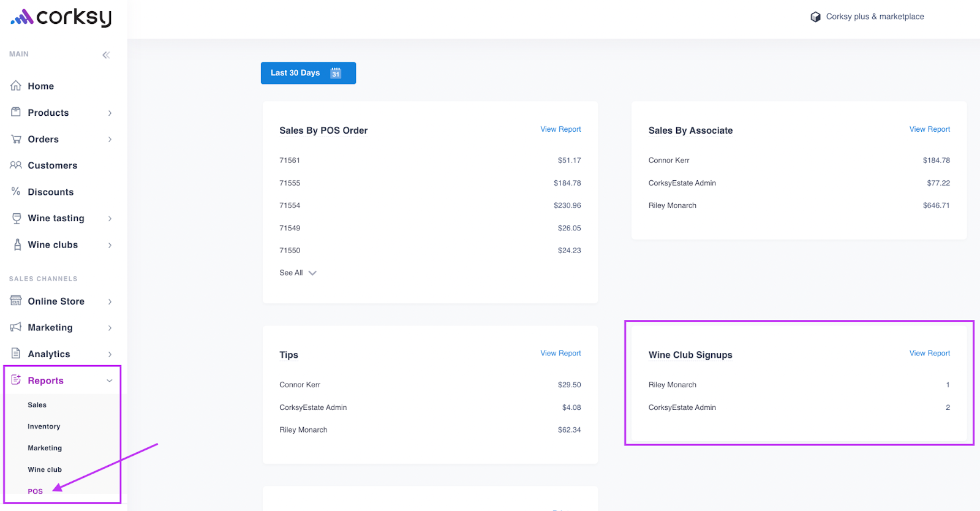Click the Marketing megaphone icon
980x511 pixels.
pyautogui.click(x=16, y=327)
